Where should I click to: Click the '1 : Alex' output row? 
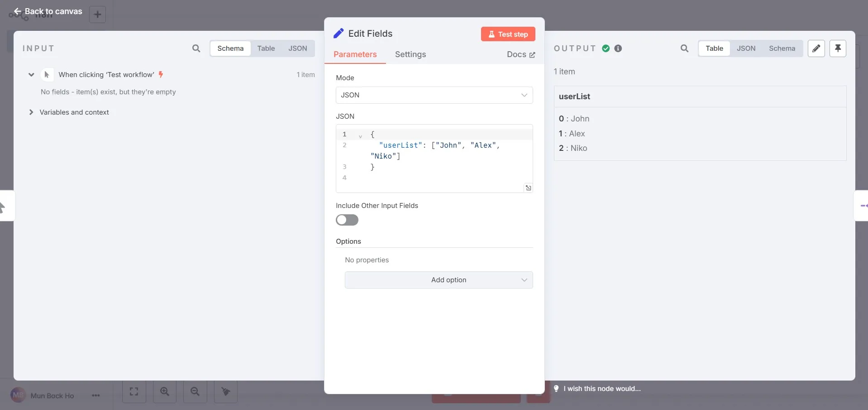572,134
